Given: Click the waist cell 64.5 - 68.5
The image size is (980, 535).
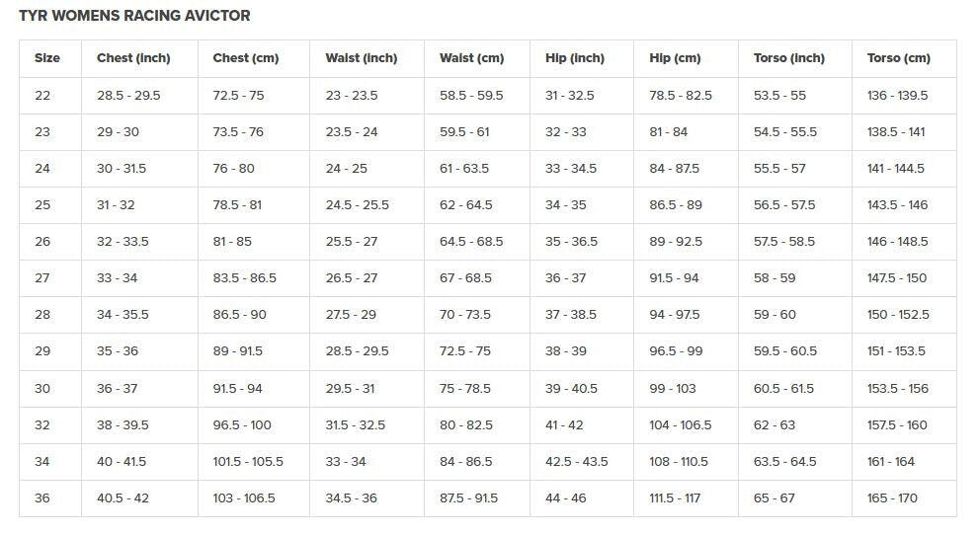Looking at the screenshot, I should tap(471, 242).
